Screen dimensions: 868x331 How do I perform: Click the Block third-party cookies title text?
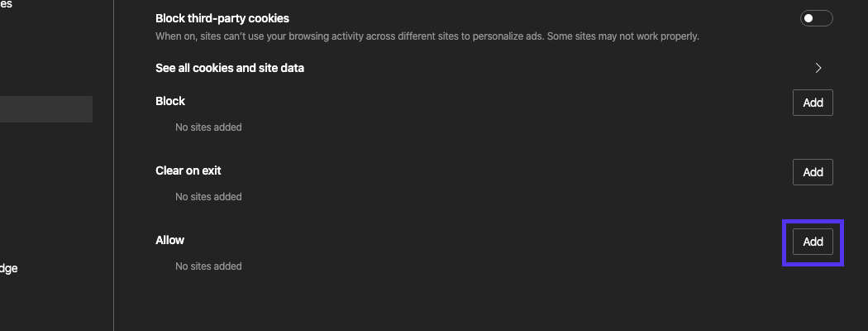tap(222, 18)
